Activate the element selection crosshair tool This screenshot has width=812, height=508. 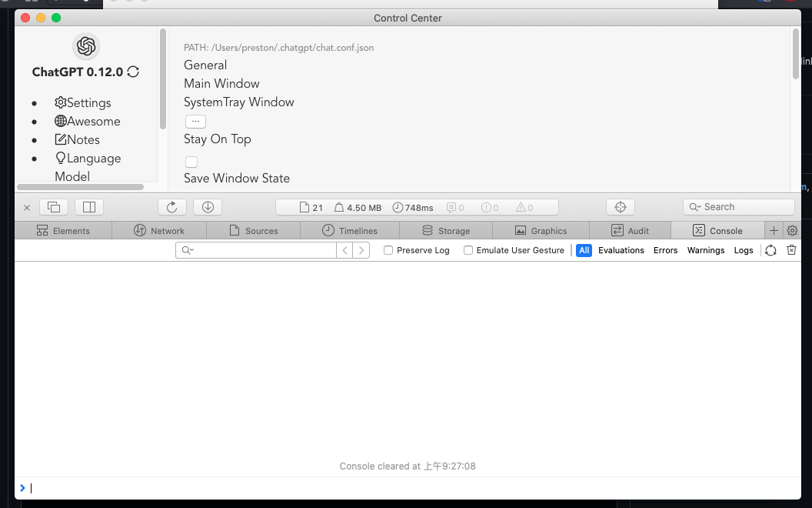point(620,206)
